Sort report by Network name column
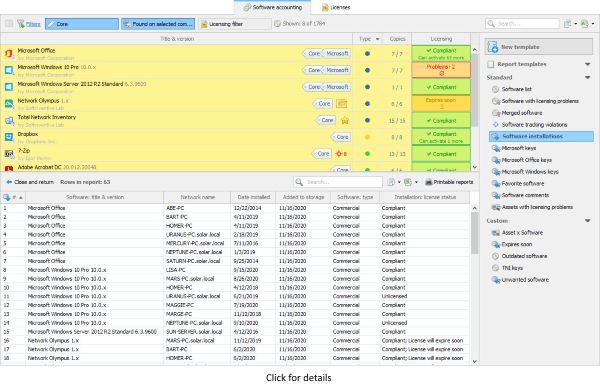This screenshot has height=386, width=600. (197, 197)
